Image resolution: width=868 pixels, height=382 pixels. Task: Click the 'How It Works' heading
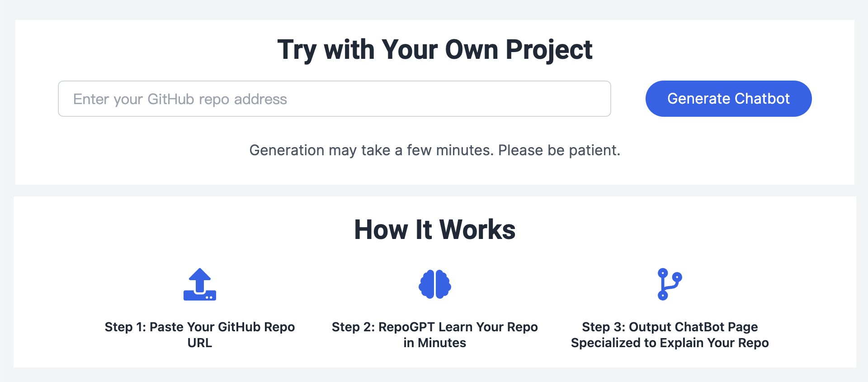coord(434,229)
